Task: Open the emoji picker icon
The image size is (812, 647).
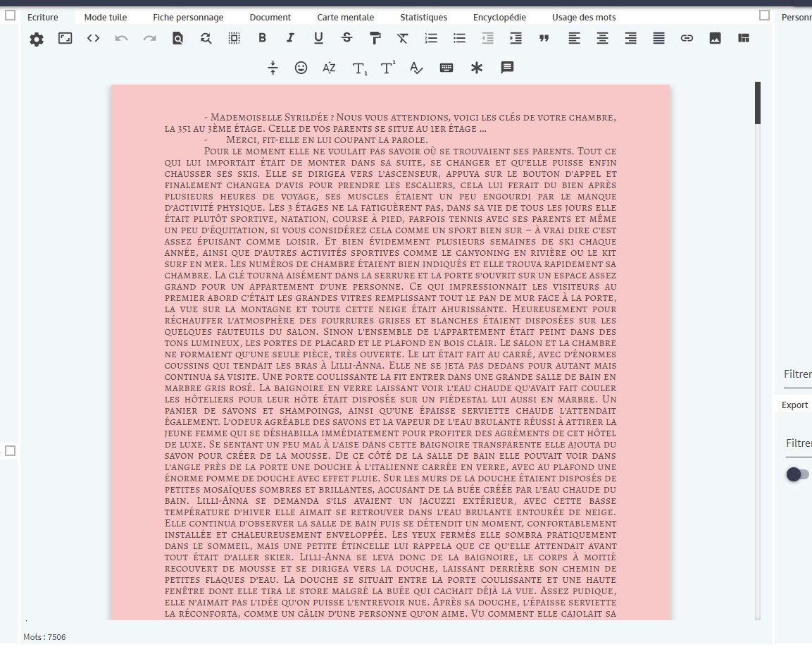Action: coord(301,68)
